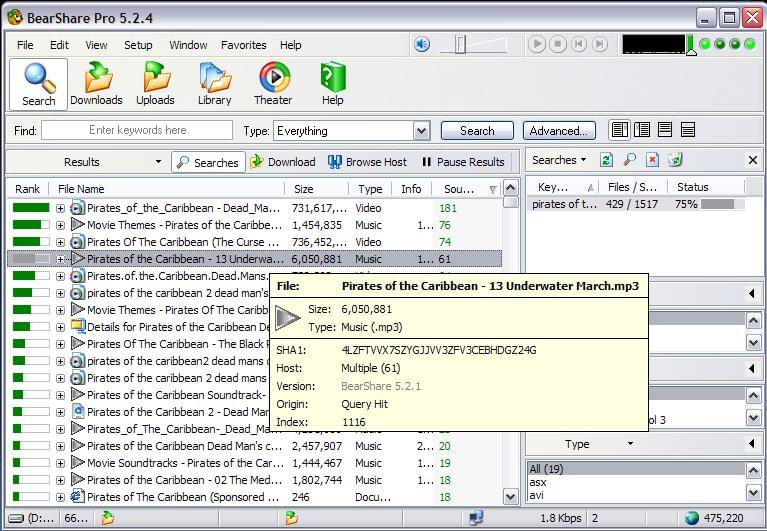Sort results by Sources column
Screen dimensions: 767x531
pos(467,189)
